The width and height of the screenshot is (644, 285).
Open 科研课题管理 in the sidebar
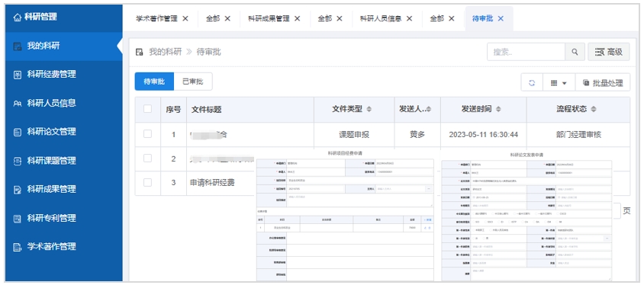(x=64, y=161)
